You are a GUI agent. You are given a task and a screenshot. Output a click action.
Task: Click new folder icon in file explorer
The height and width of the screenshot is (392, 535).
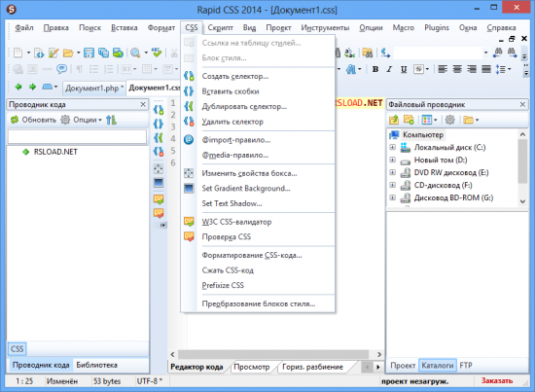click(x=409, y=120)
